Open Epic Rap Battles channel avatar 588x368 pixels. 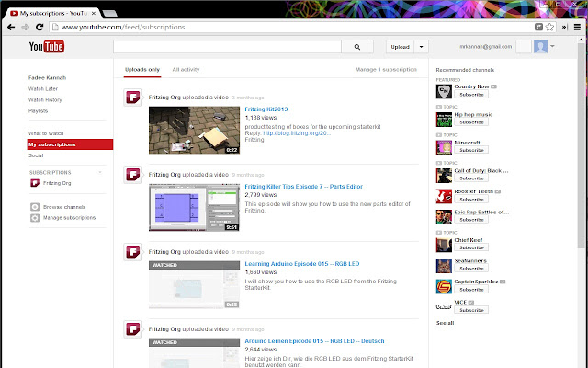pos(444,217)
